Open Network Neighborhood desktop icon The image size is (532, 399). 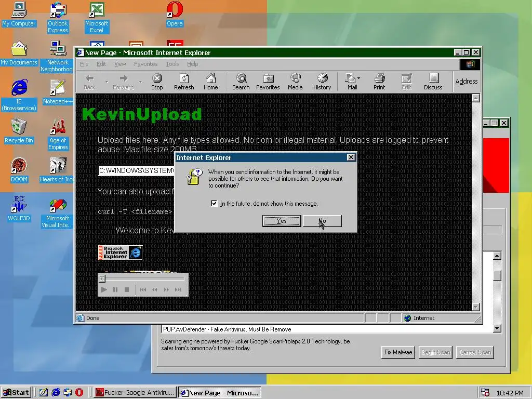[x=58, y=57]
